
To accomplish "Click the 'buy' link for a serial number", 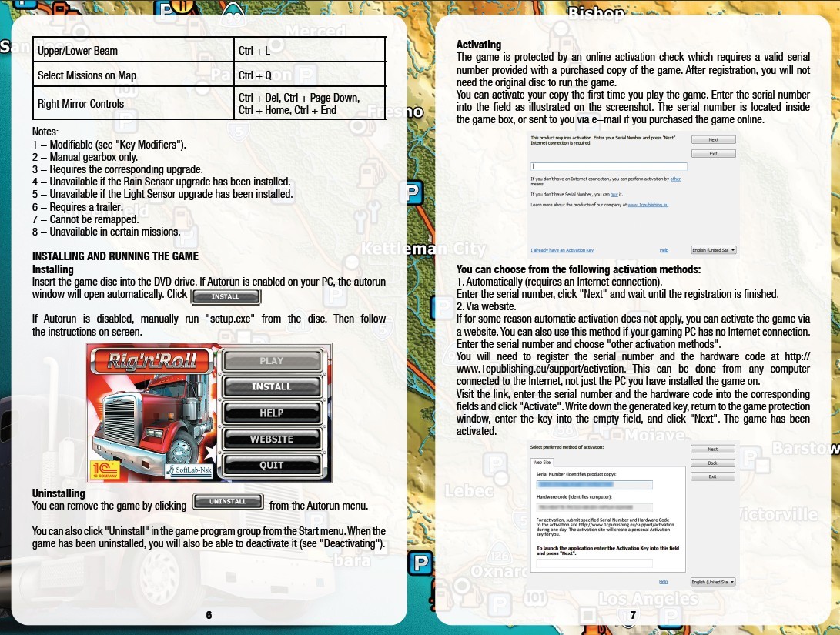I will (x=614, y=195).
